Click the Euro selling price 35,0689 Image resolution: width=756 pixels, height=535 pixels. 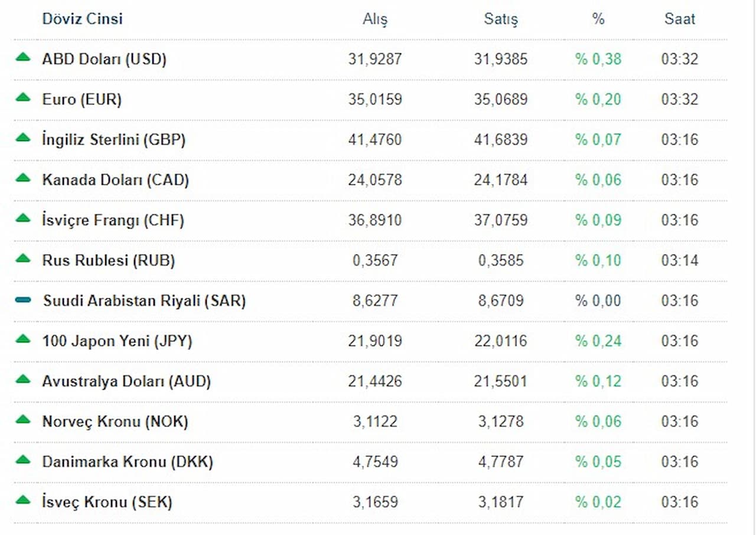coord(500,99)
